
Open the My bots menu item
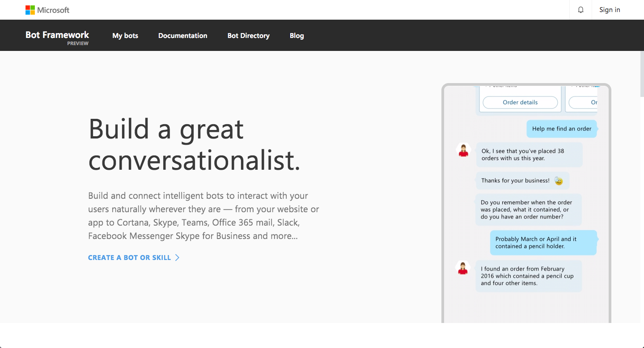(x=125, y=36)
